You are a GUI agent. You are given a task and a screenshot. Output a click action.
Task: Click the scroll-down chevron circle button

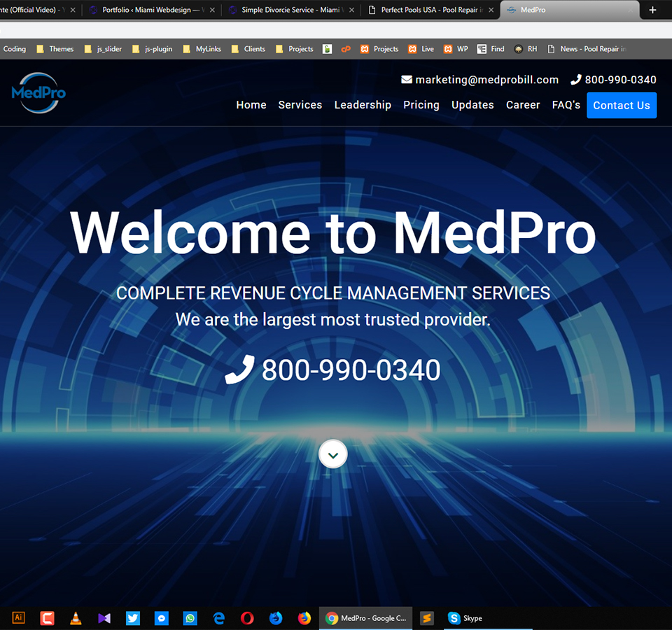click(x=333, y=454)
